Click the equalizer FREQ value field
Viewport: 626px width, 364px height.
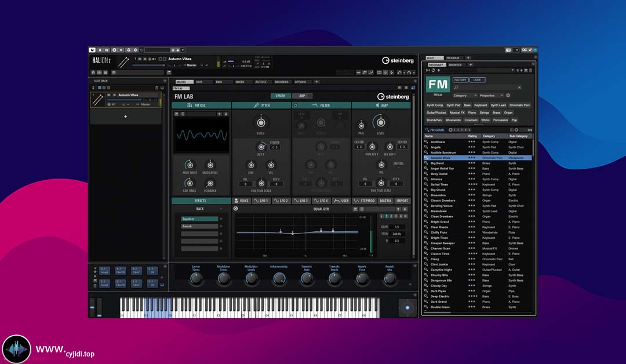pyautogui.click(x=397, y=234)
